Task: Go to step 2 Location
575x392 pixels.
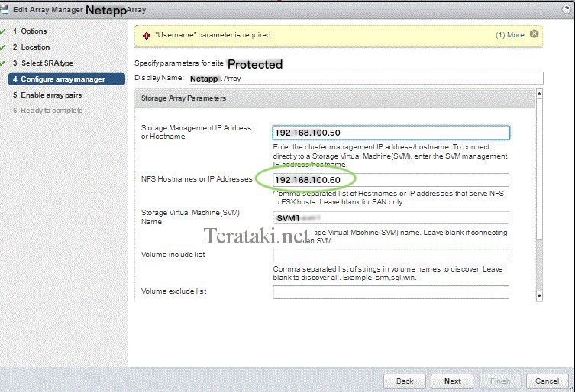Action: pos(31,47)
